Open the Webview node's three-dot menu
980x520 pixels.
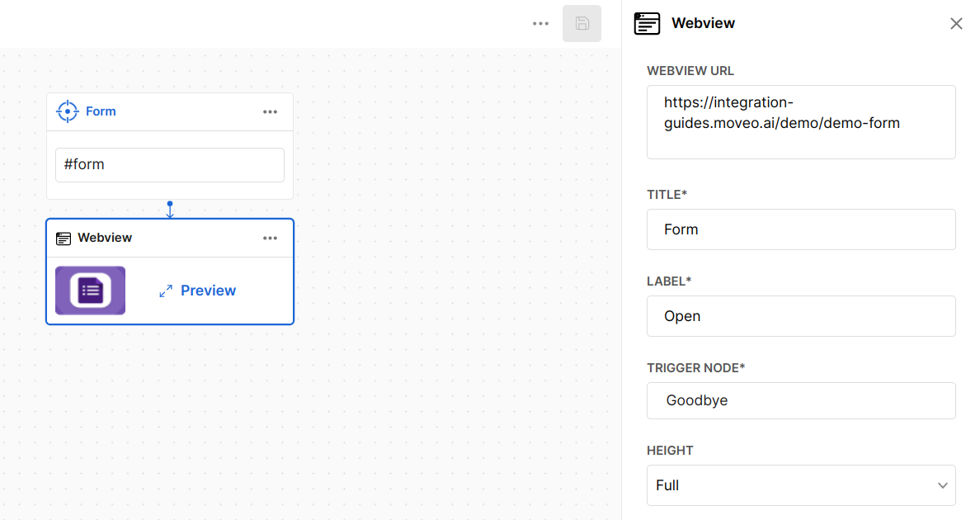(270, 239)
